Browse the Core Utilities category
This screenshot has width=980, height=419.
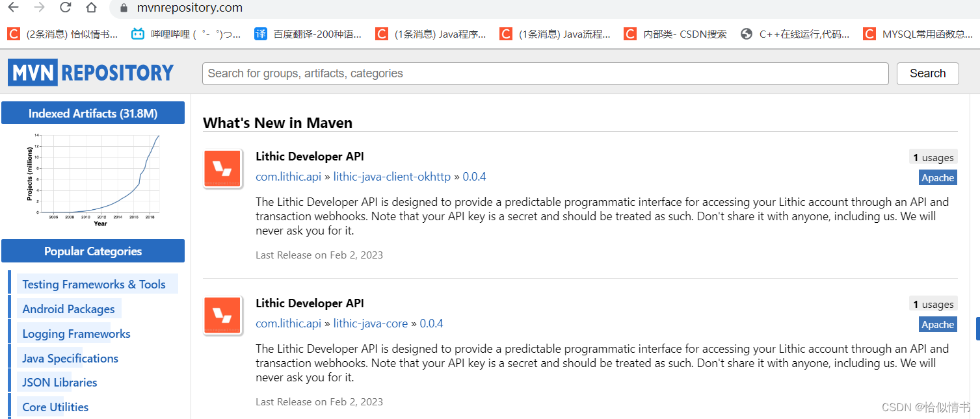[x=55, y=407]
